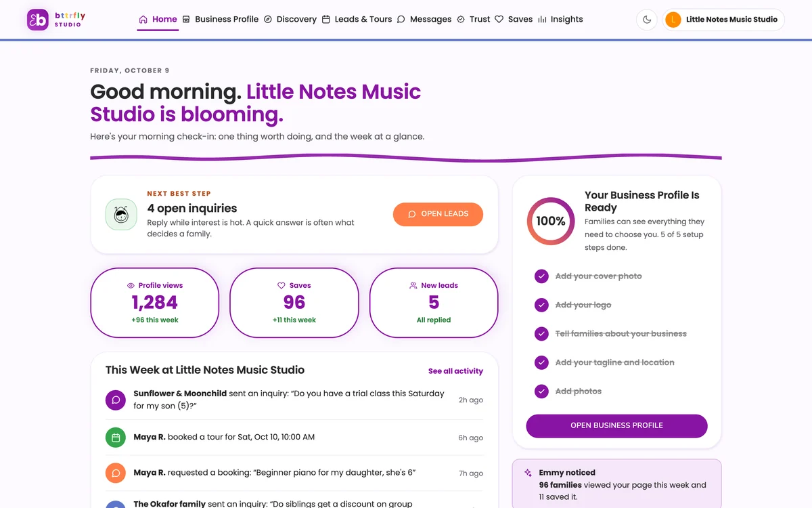
Task: Click the Open Business Profile button
Action: pyautogui.click(x=616, y=426)
